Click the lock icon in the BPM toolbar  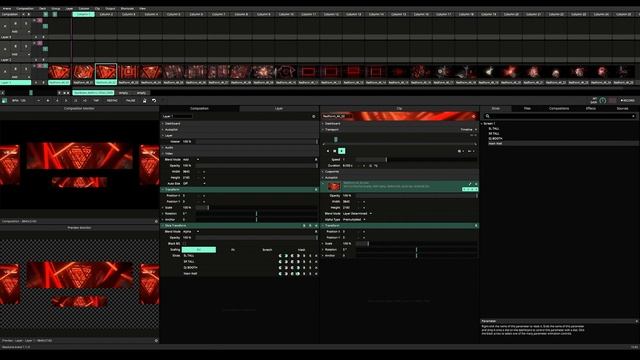pos(144,100)
